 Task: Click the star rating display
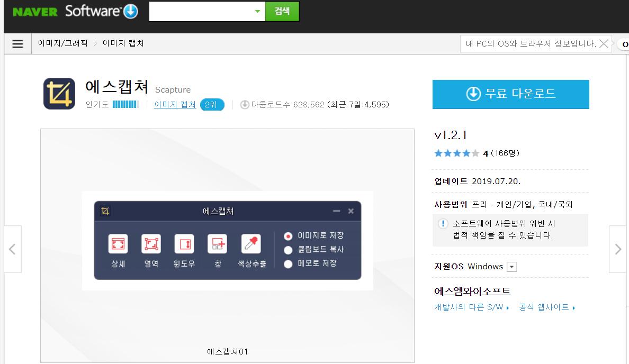pos(456,153)
